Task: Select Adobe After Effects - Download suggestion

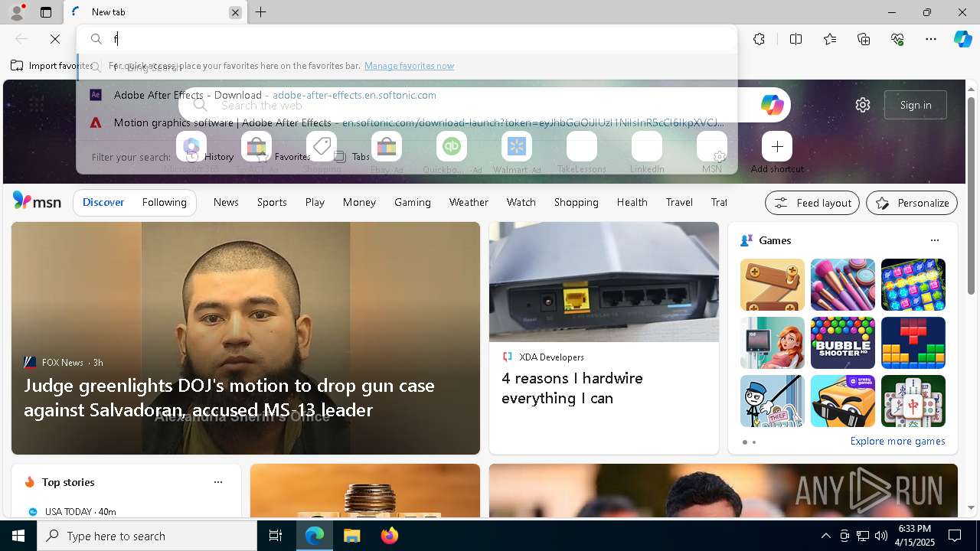Action: 406,95
